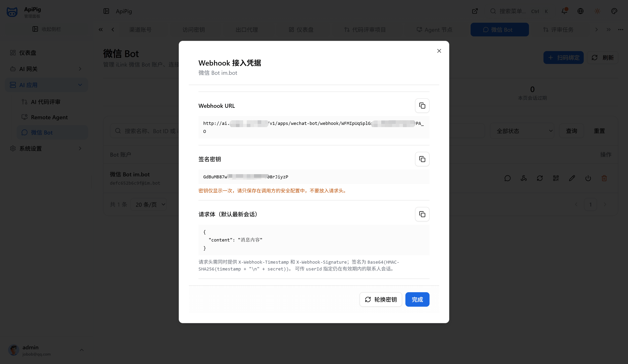628x364 pixels.
Task: Select the 微信 Bot tab
Action: click(x=499, y=30)
